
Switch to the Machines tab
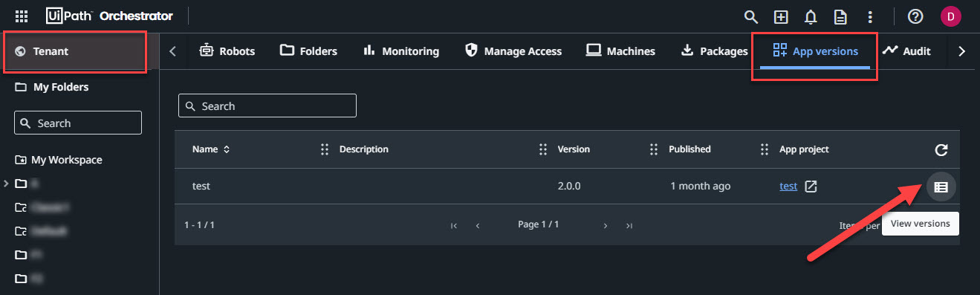tap(620, 51)
